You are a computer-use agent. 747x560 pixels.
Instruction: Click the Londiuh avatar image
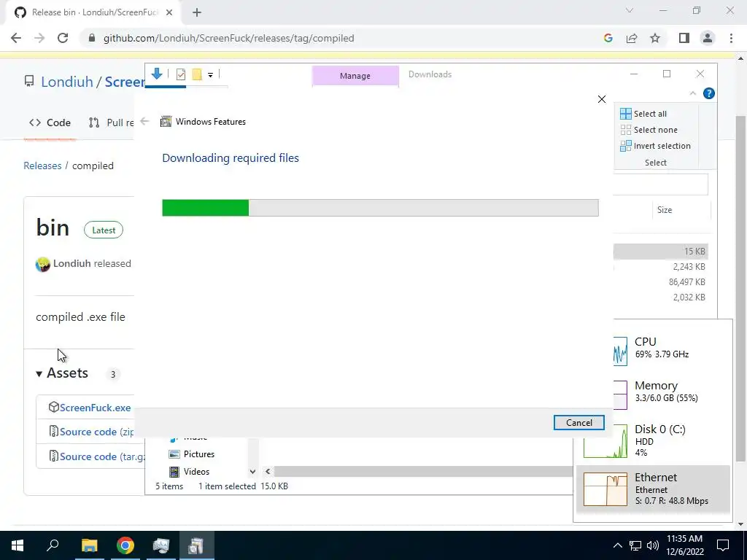43,264
